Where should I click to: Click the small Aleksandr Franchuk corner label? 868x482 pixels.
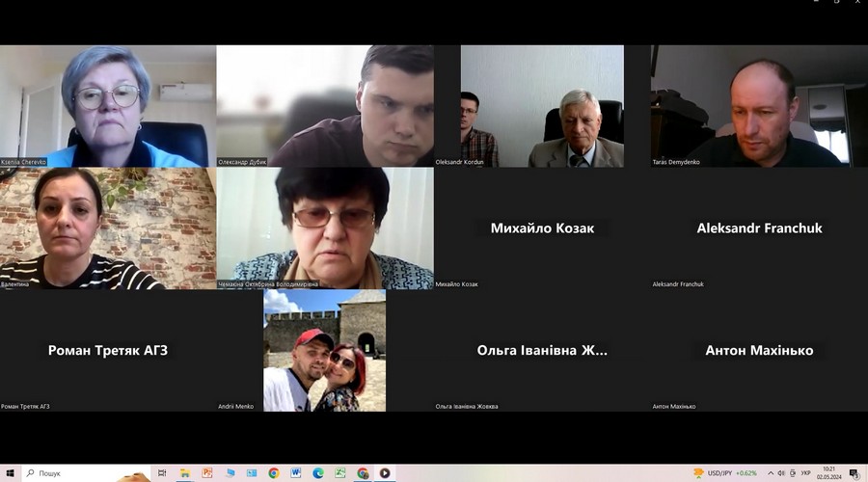click(x=678, y=284)
